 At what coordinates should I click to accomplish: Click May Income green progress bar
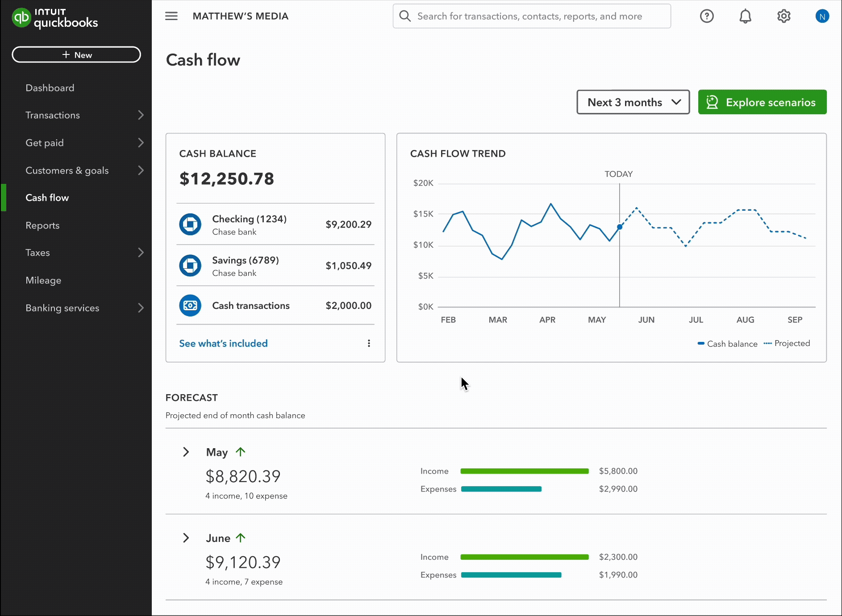pyautogui.click(x=525, y=471)
